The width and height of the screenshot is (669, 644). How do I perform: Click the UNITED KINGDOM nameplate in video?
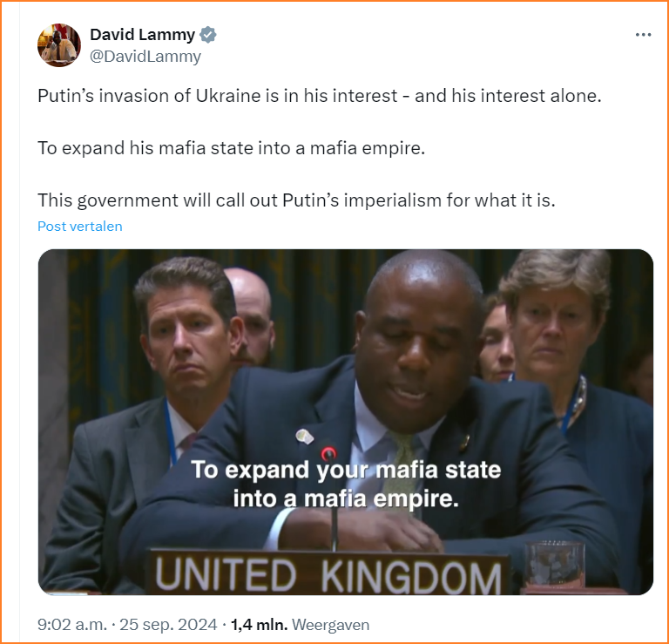tap(328, 573)
